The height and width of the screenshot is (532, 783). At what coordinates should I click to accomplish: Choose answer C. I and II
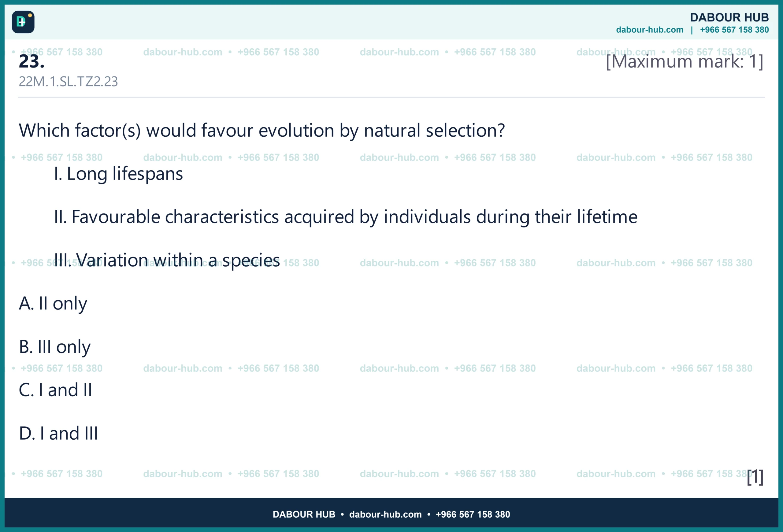click(x=55, y=390)
